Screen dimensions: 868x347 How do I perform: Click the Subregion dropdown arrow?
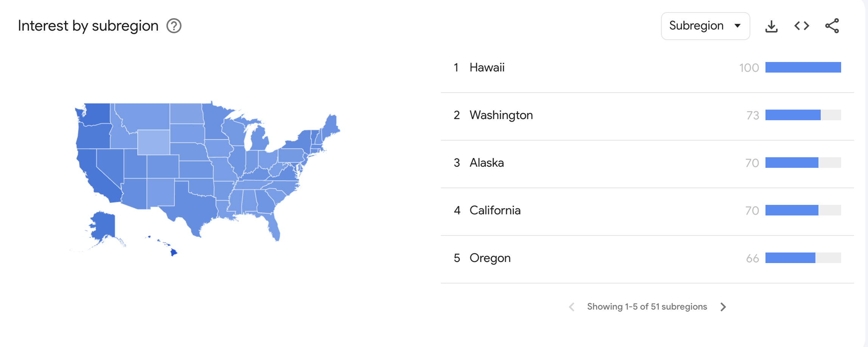pyautogui.click(x=737, y=26)
